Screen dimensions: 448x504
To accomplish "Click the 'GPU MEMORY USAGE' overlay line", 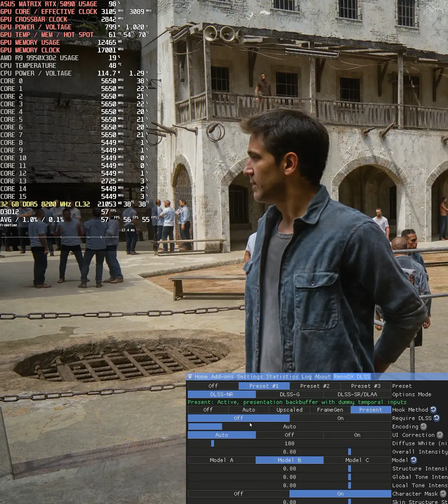I will 61,42.
